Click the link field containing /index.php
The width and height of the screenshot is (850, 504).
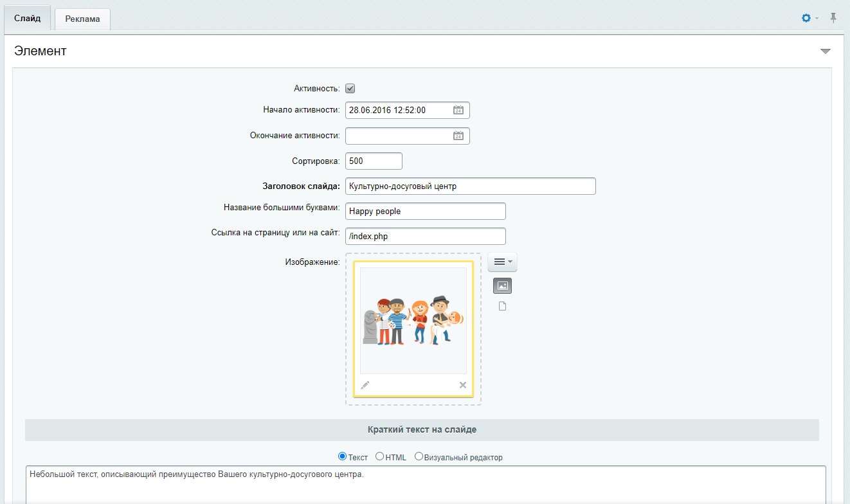[426, 236]
